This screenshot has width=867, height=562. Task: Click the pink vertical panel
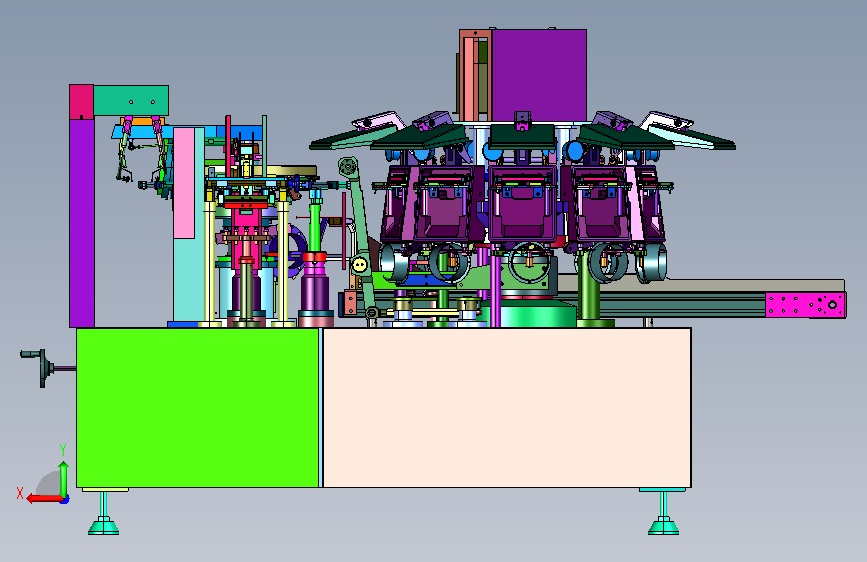point(184,183)
